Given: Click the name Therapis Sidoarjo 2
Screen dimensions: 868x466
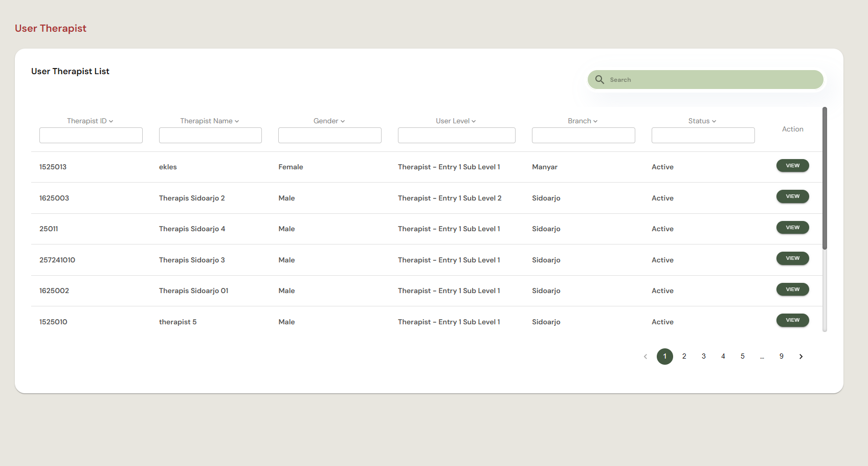Looking at the screenshot, I should (192, 198).
